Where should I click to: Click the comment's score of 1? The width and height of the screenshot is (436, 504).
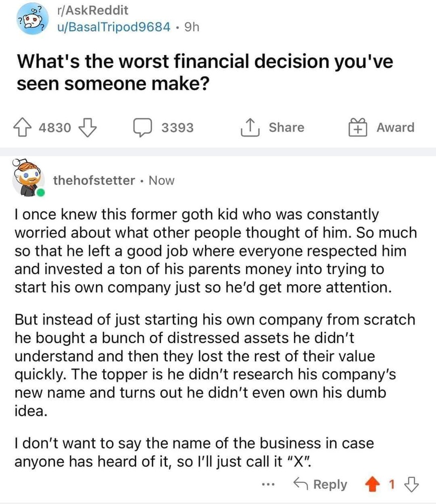pos(392,485)
